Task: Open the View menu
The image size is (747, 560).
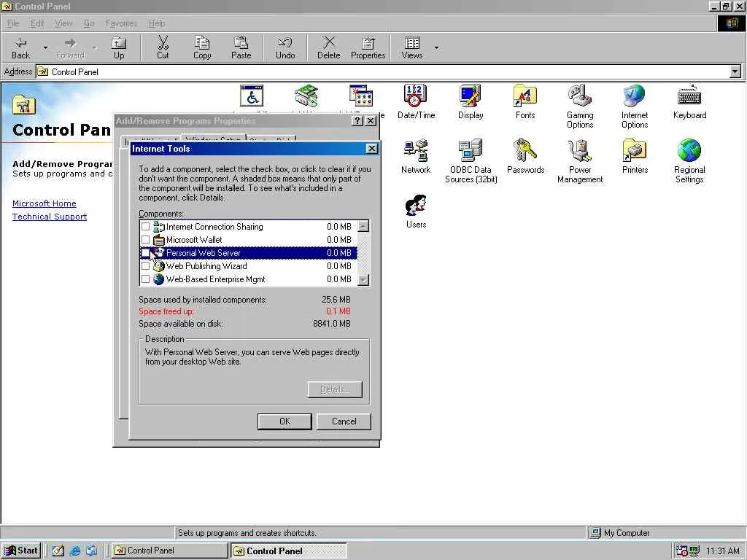Action: point(63,23)
